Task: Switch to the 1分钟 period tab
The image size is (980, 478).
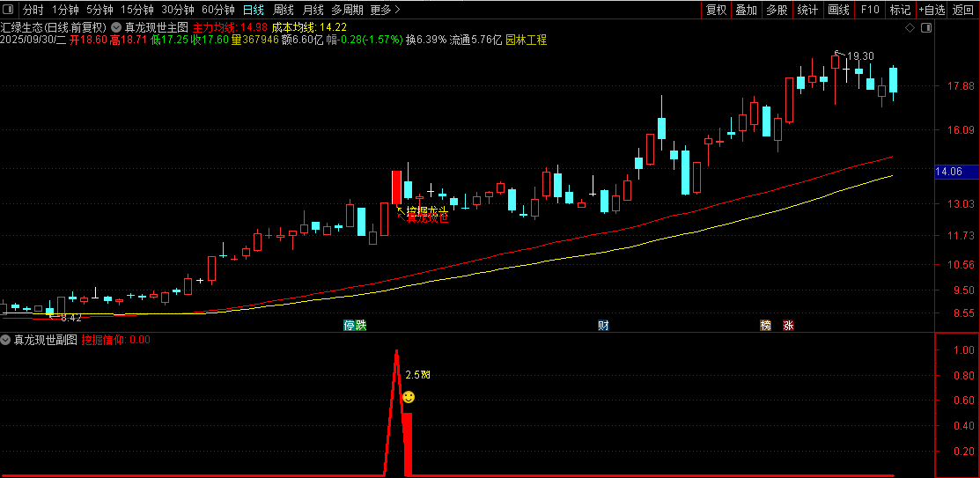Action: tap(65, 10)
